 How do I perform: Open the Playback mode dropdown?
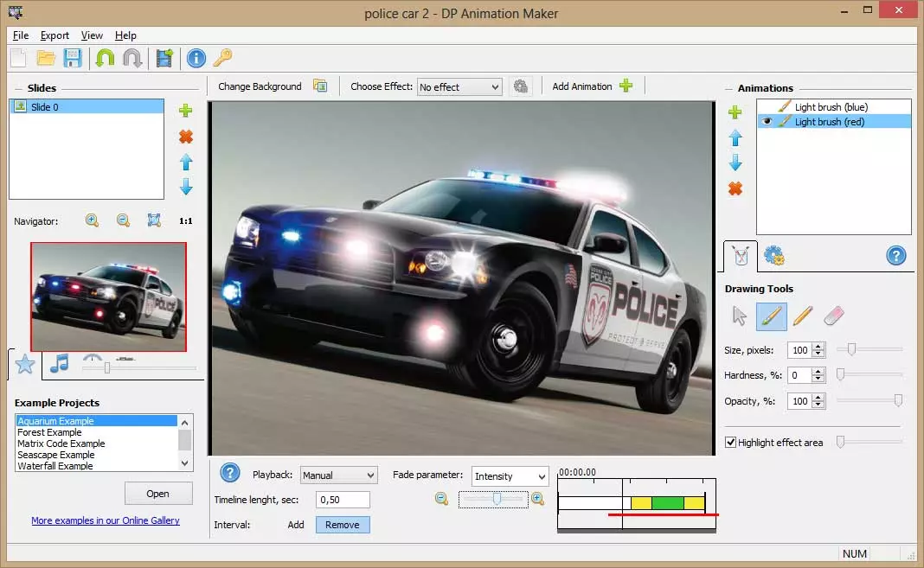tap(339, 475)
